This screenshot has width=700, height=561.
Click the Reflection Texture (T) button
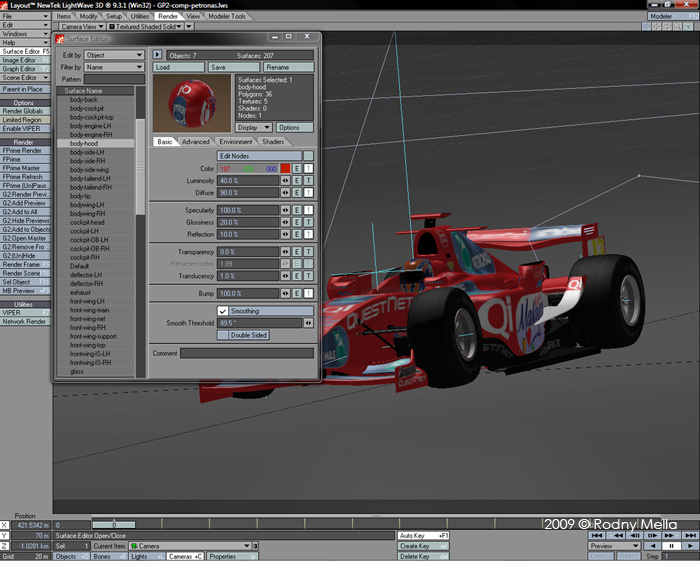coord(309,234)
